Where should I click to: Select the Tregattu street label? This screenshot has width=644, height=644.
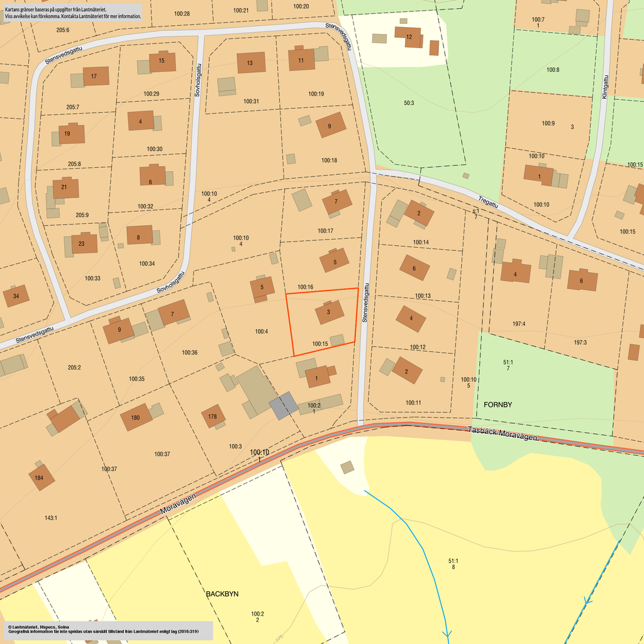tap(488, 202)
